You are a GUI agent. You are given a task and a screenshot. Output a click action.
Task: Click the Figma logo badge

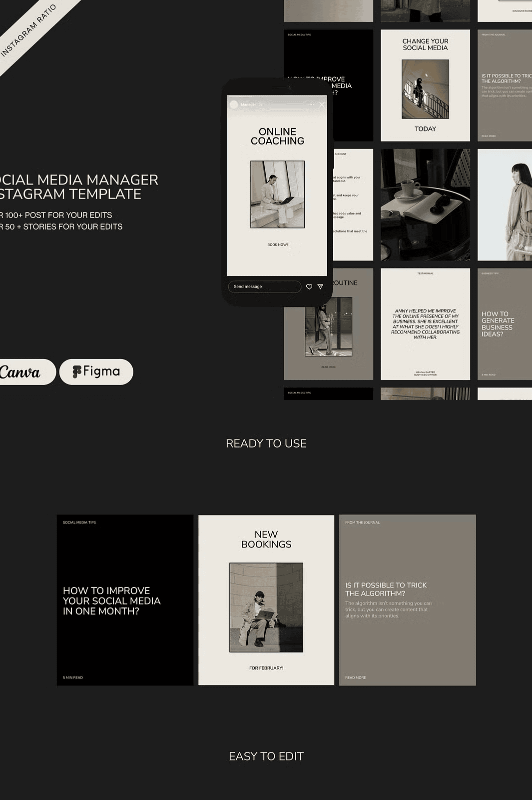96,371
